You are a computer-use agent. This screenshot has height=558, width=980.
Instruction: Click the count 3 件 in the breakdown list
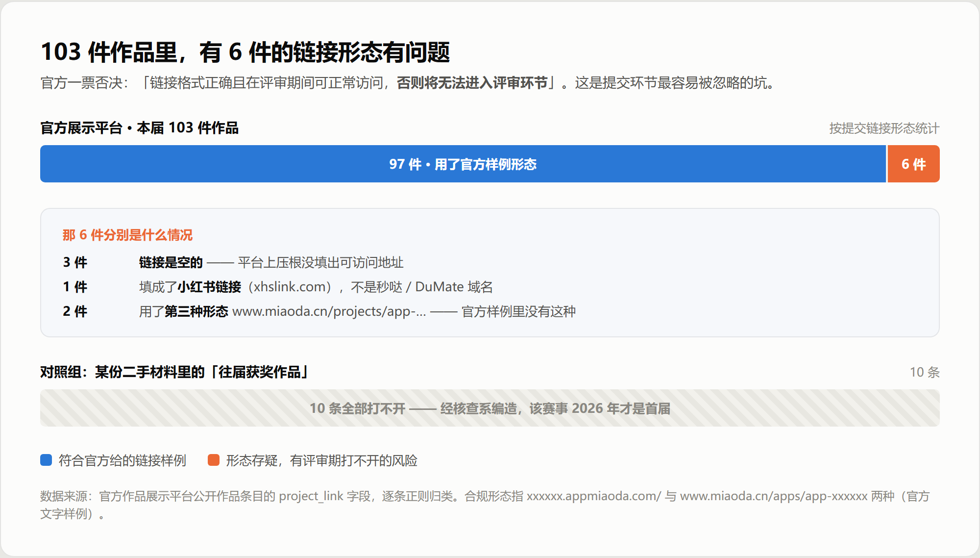click(x=75, y=262)
